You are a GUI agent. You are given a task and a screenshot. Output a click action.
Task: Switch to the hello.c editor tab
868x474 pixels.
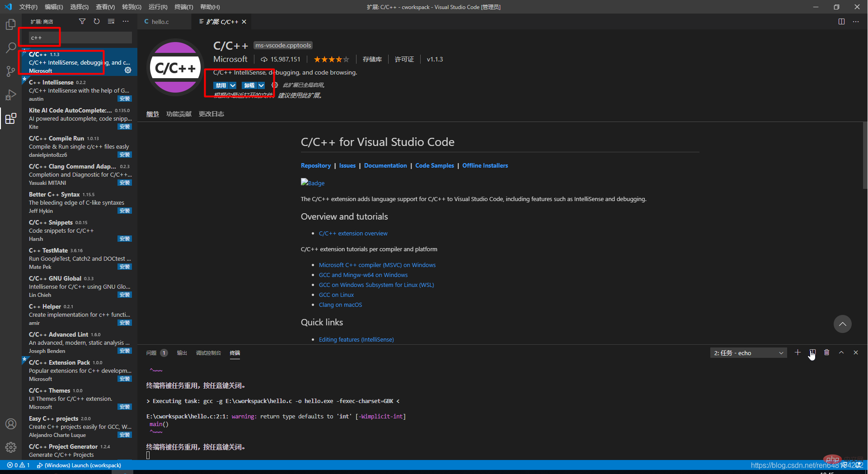click(x=160, y=22)
